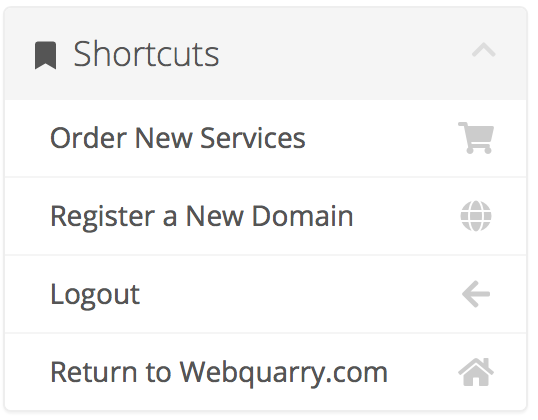Click the left arrow logout icon
This screenshot has width=538, height=420.
coord(476,294)
